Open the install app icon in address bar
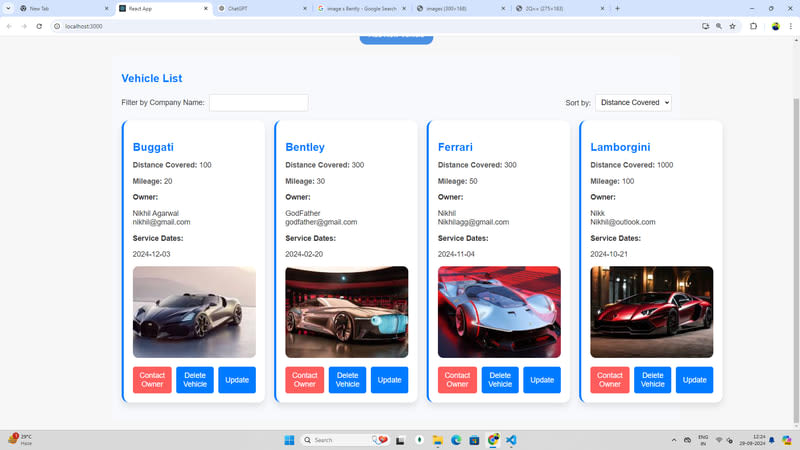 [705, 26]
